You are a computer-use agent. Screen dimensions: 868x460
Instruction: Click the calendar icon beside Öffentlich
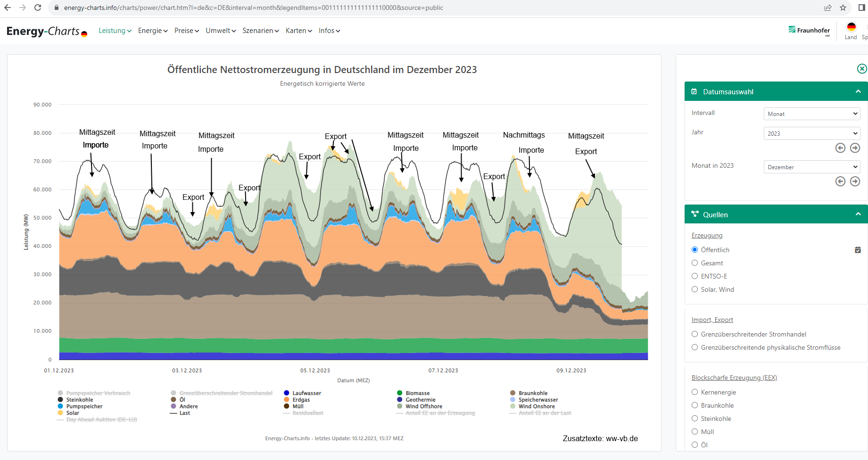coord(858,250)
